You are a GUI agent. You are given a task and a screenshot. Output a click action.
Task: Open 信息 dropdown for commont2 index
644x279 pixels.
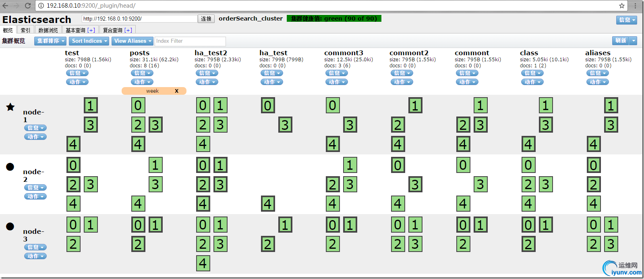pos(402,73)
